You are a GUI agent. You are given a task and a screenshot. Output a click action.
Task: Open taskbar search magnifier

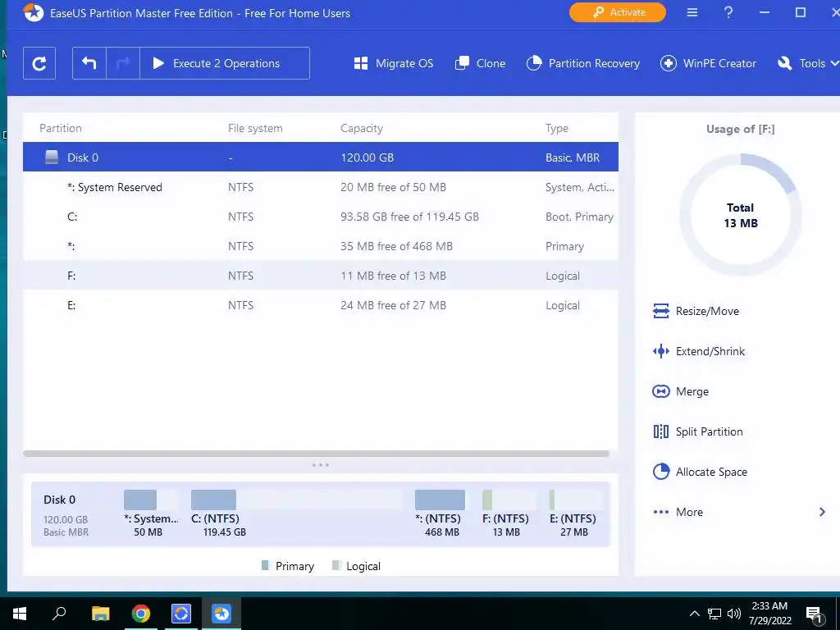(59, 613)
